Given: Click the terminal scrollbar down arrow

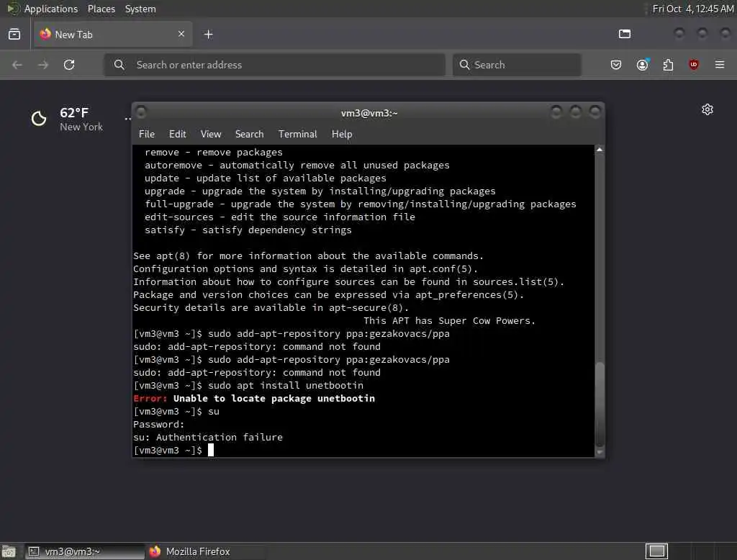Looking at the screenshot, I should [x=600, y=452].
